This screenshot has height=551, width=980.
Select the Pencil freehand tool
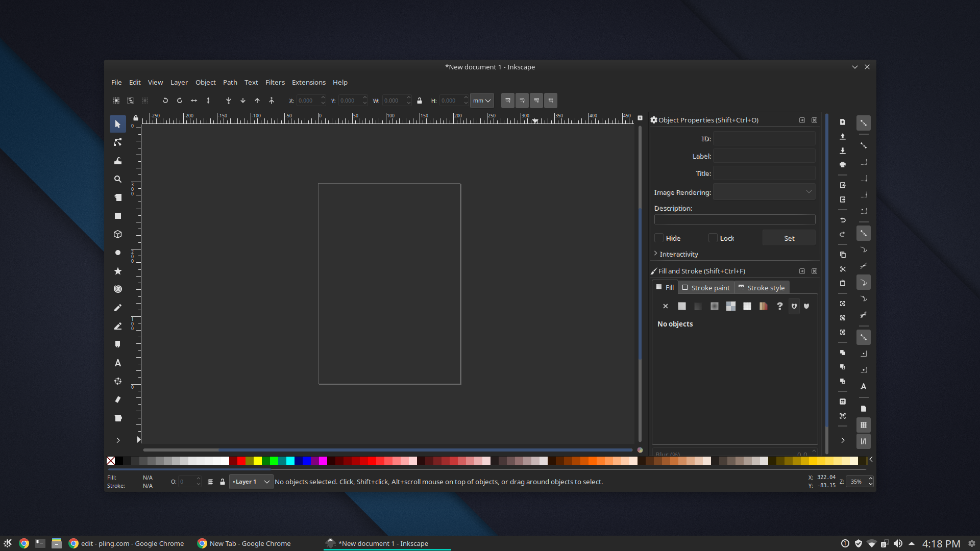point(118,308)
